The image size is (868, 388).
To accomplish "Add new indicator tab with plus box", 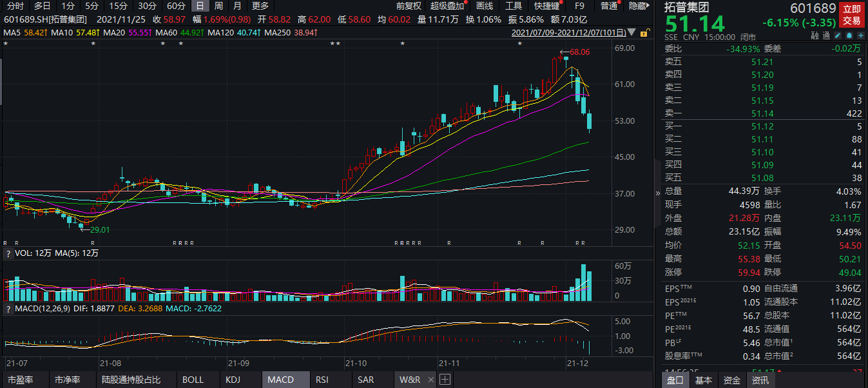I will point(445,380).
